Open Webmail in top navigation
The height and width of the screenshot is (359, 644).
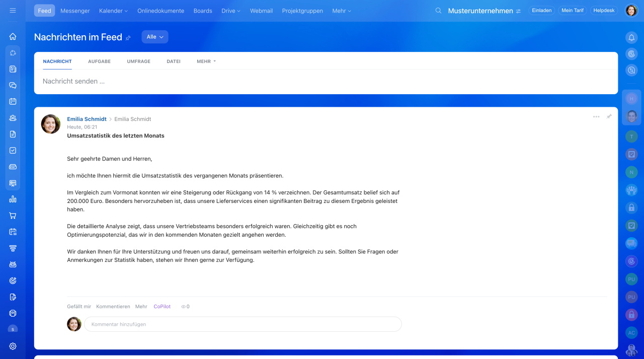pos(261,11)
